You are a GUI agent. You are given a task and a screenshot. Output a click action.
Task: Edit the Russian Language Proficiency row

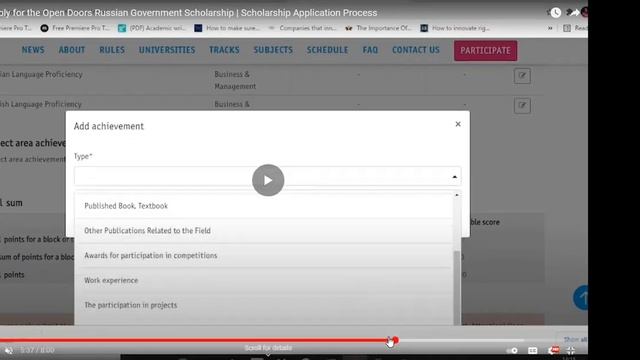coord(522,76)
